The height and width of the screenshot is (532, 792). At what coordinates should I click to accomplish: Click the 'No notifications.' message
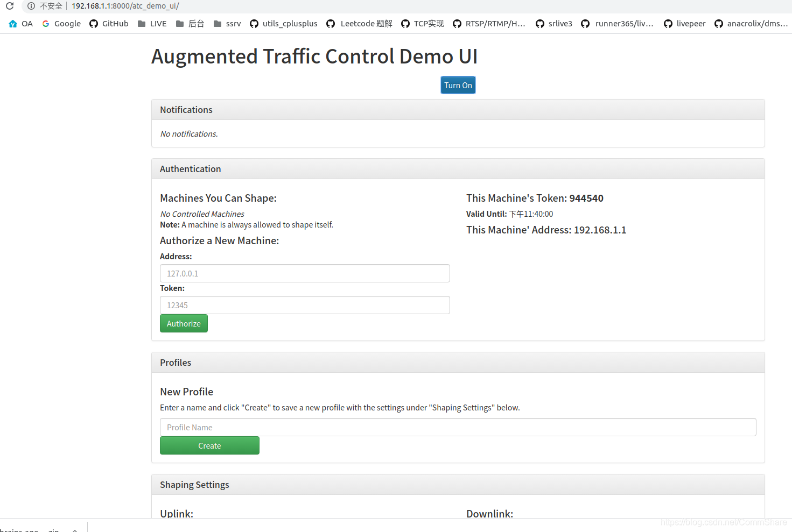point(189,134)
